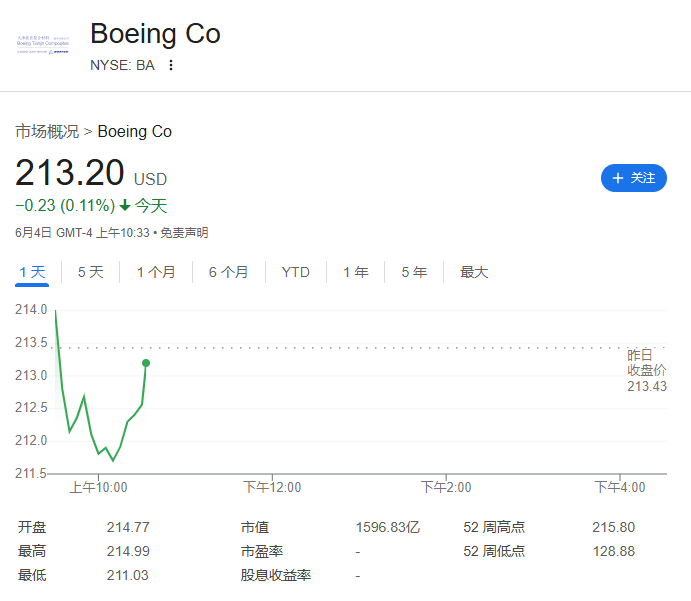Click the 上午10:00 time axis label
Viewport: 691px width, 601px height.
(x=99, y=487)
